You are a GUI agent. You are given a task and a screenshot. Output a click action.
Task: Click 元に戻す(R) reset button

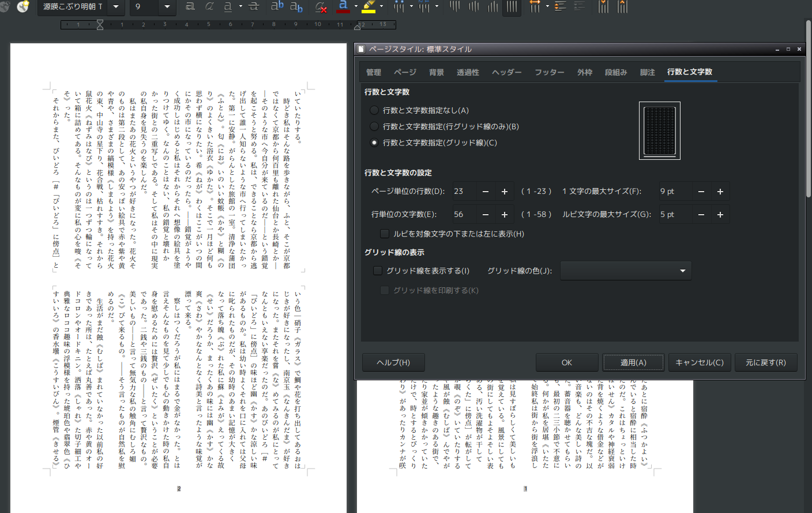coord(766,362)
